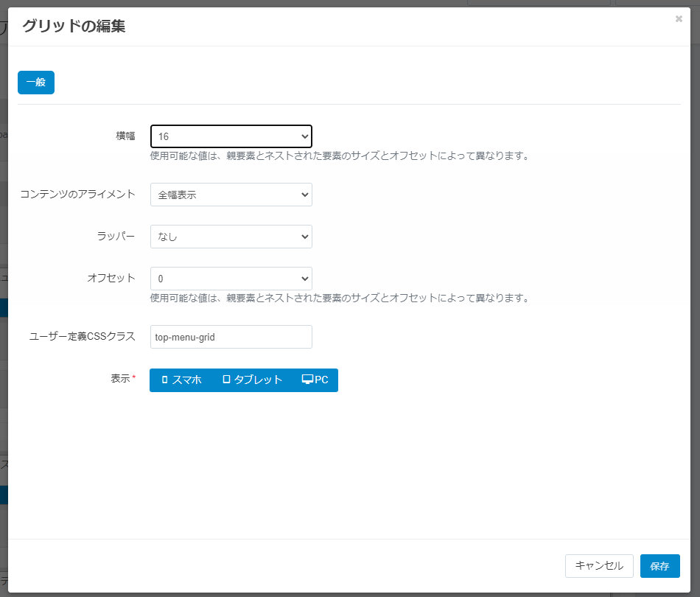Open the 横幅 dropdown showing 16

231,136
